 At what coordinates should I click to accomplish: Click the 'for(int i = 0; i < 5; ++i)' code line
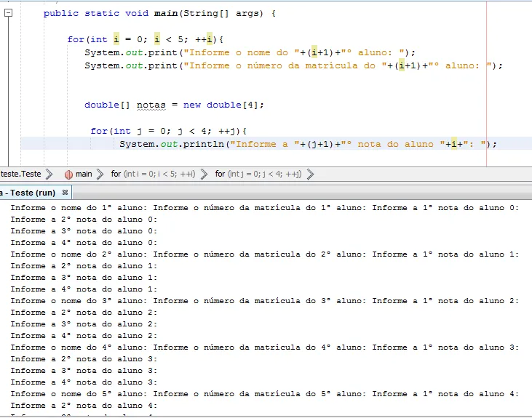coord(146,39)
